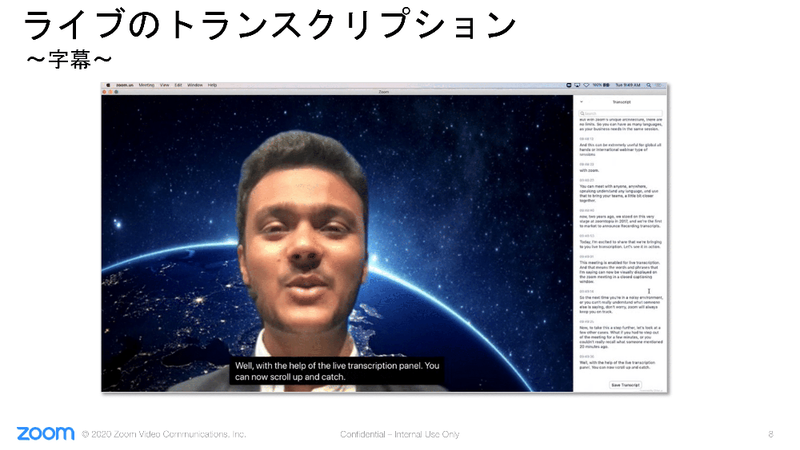
Task: Select transcript entry starting 'Now, two years ago'
Action: click(620, 221)
